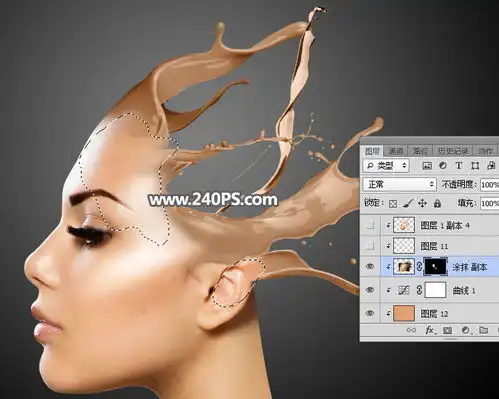Screen dimensions: 499x399
Task: Filter layers by type (T) icon
Action: pos(459,165)
